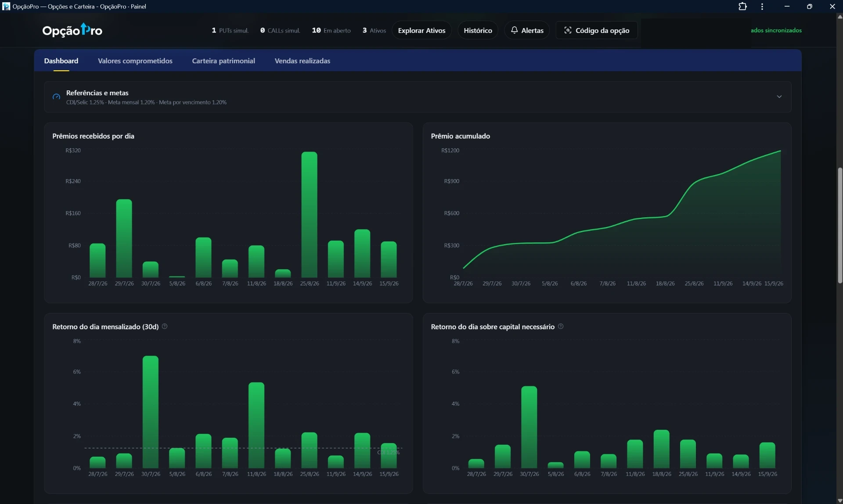This screenshot has width=843, height=504.
Task: Click the "0 CALLs simul." counter
Action: [280, 30]
